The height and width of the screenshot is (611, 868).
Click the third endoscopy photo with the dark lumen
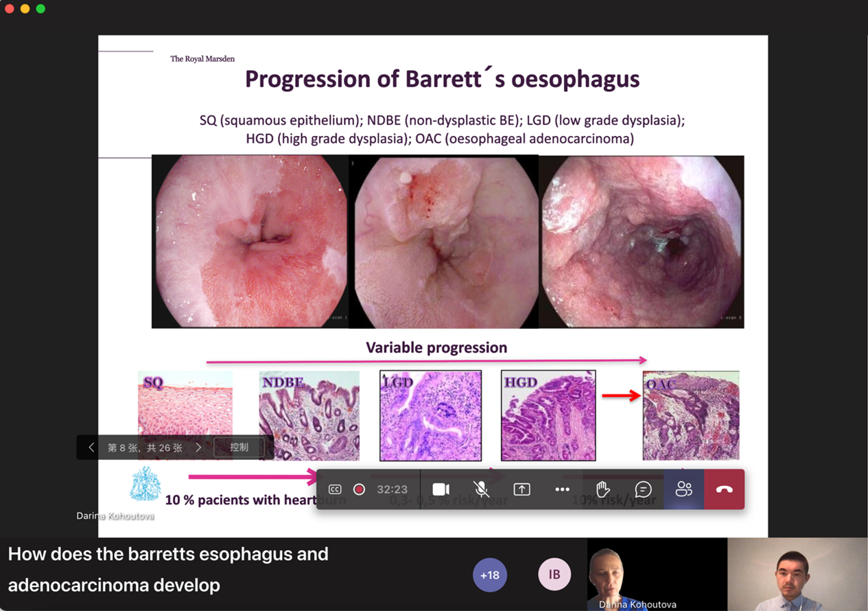[642, 242]
